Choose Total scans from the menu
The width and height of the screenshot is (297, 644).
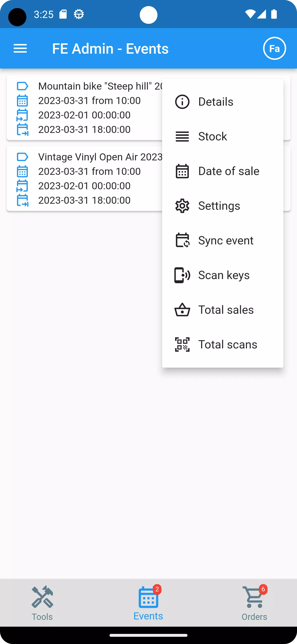[x=227, y=344]
